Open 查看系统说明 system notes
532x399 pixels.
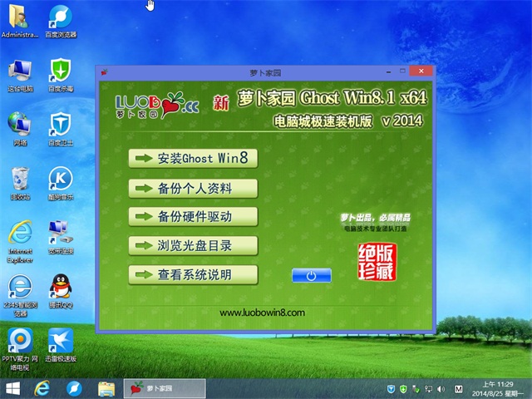coord(193,274)
